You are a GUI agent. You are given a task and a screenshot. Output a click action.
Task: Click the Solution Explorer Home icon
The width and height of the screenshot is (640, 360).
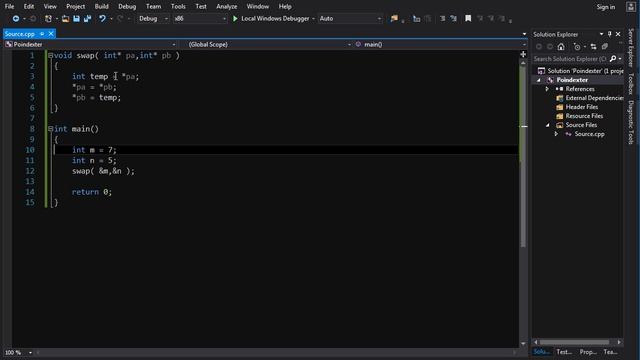tap(561, 47)
